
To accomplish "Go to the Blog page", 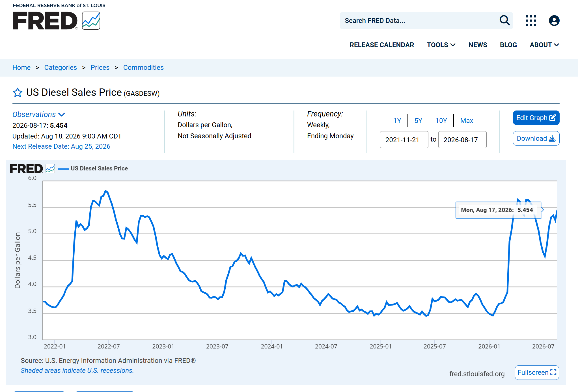I will coord(508,45).
